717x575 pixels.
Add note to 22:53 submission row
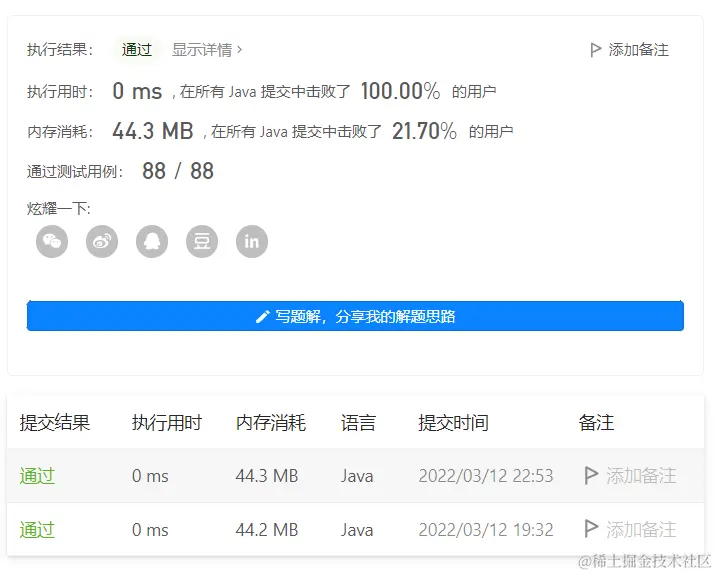641,476
